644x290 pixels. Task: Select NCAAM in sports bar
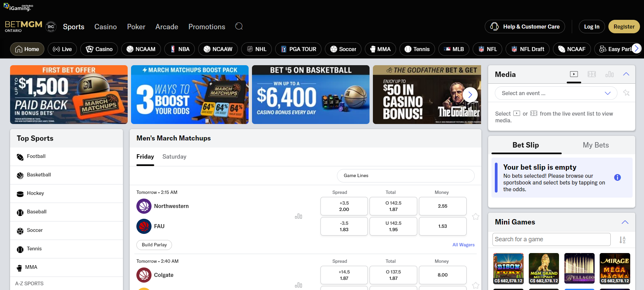pyautogui.click(x=141, y=49)
